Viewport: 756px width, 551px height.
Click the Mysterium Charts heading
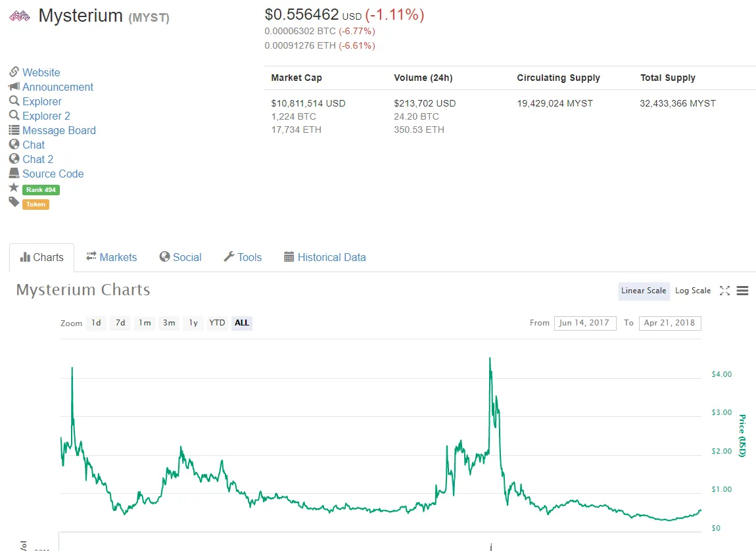[83, 290]
